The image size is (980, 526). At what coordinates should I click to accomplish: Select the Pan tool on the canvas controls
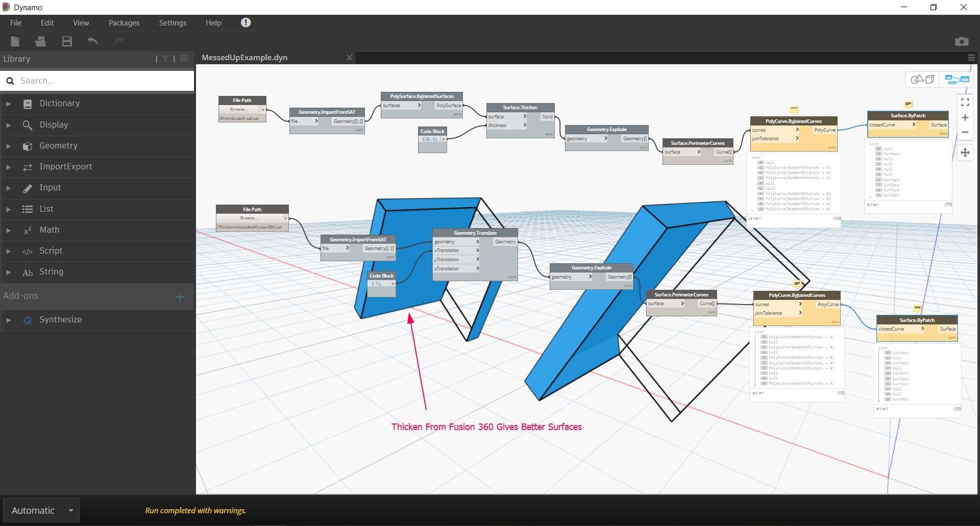coord(965,152)
